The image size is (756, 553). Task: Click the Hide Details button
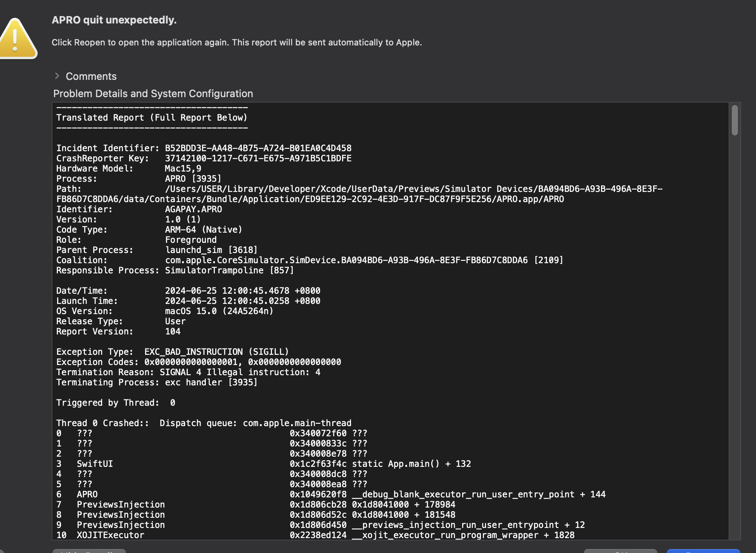(x=89, y=551)
